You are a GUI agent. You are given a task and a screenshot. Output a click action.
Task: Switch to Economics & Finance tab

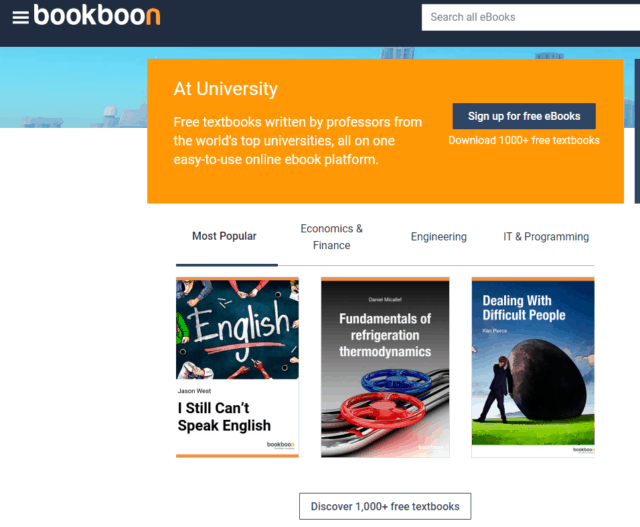point(331,237)
